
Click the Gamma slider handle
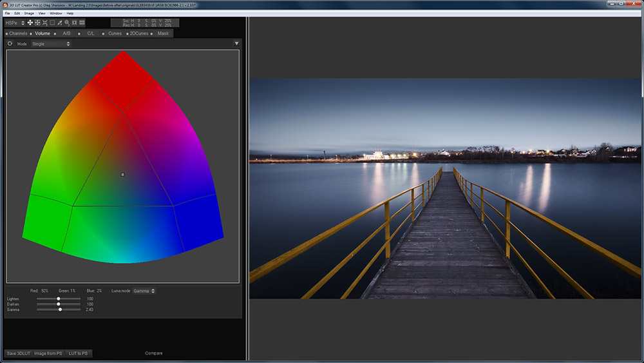(60, 309)
